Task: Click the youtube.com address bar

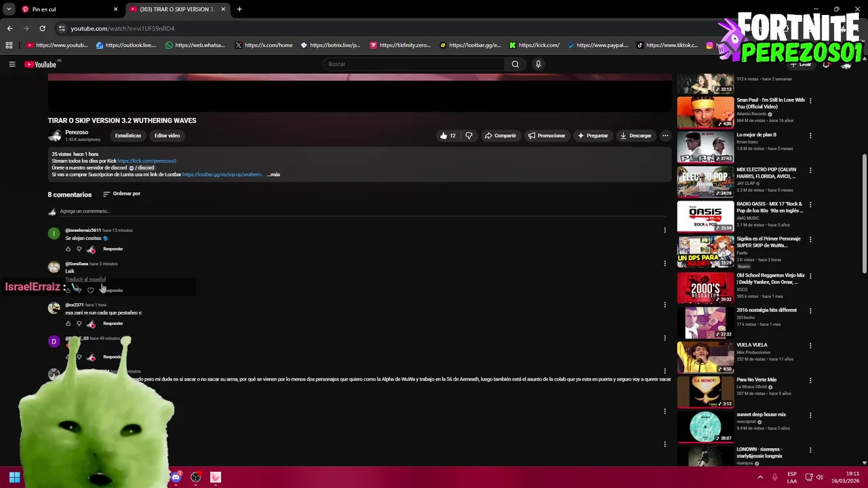Action: (380, 28)
